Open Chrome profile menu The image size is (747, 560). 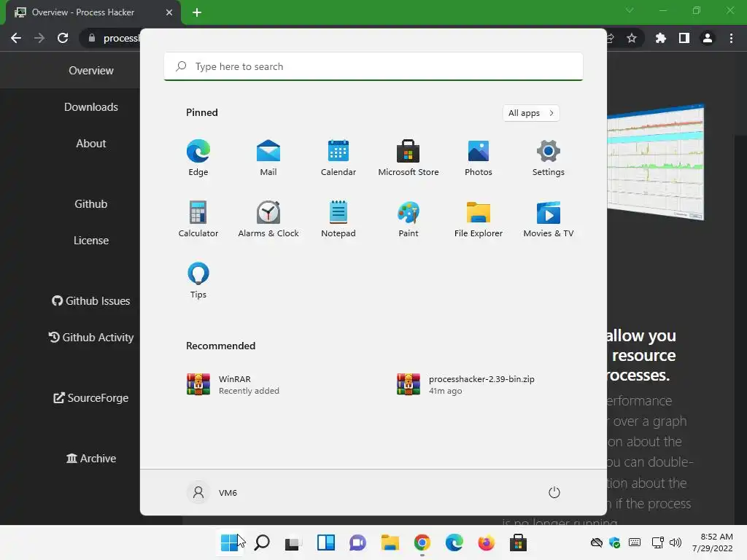[x=708, y=38]
